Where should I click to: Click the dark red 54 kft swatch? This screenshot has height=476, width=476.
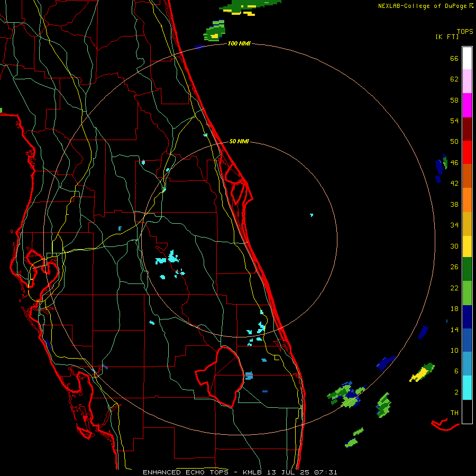(x=467, y=129)
